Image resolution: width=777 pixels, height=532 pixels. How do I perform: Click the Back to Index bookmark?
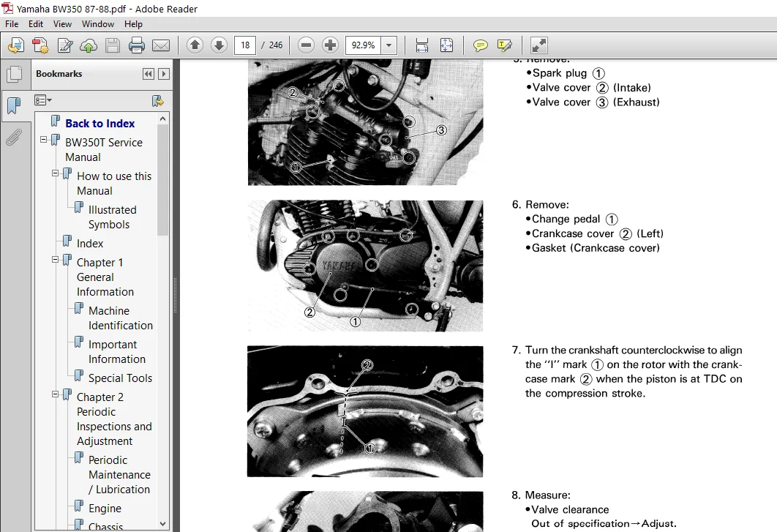100,124
